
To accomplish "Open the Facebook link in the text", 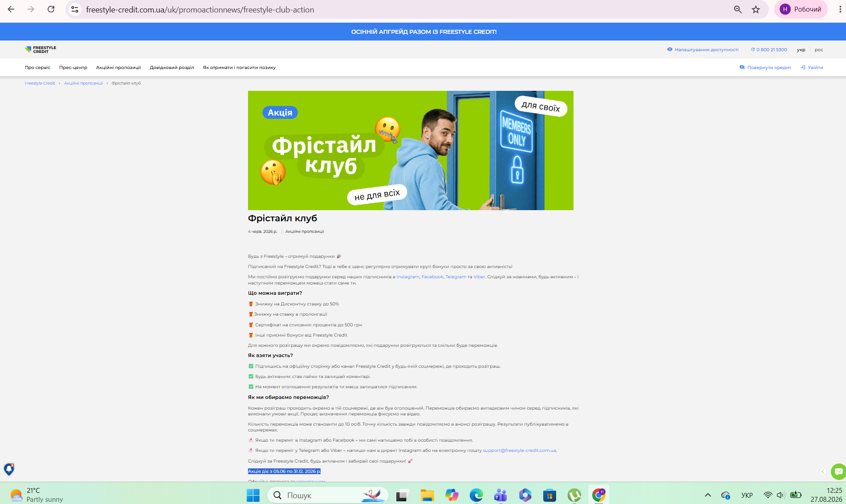I will point(432,277).
